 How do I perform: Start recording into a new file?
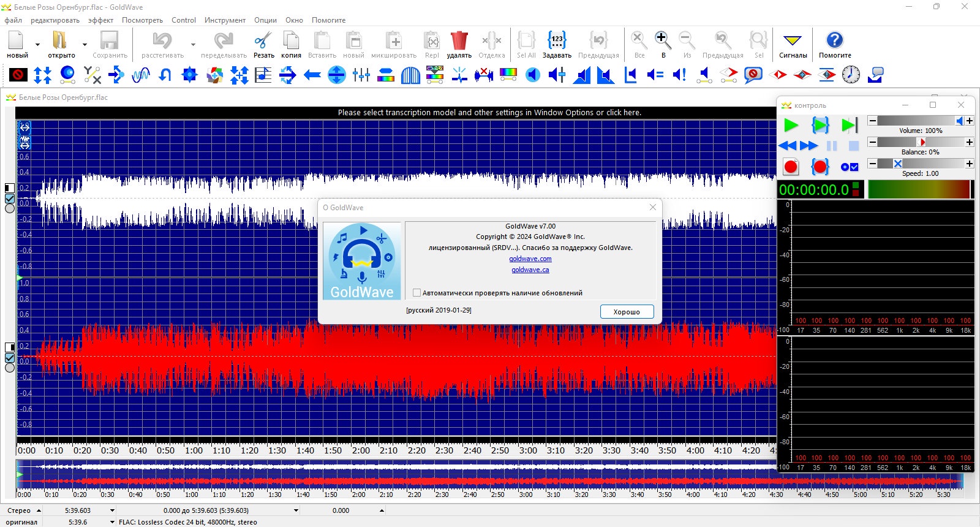(x=791, y=167)
